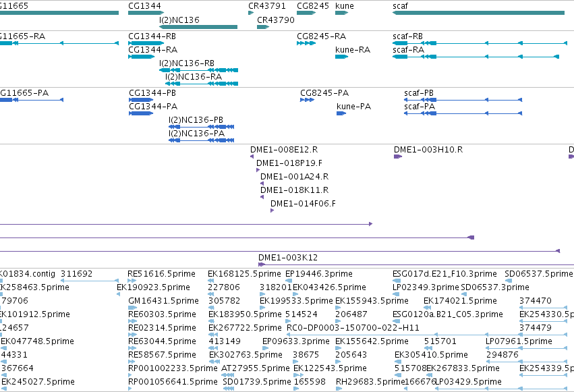Click the kune-PA protein feature
The height and width of the screenshot is (392, 574).
pos(341,113)
